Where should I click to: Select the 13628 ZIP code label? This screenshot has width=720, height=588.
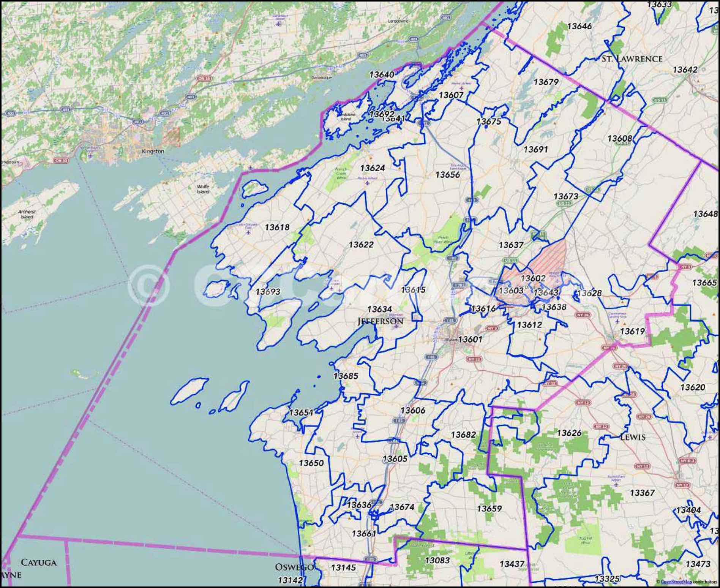[x=589, y=293]
